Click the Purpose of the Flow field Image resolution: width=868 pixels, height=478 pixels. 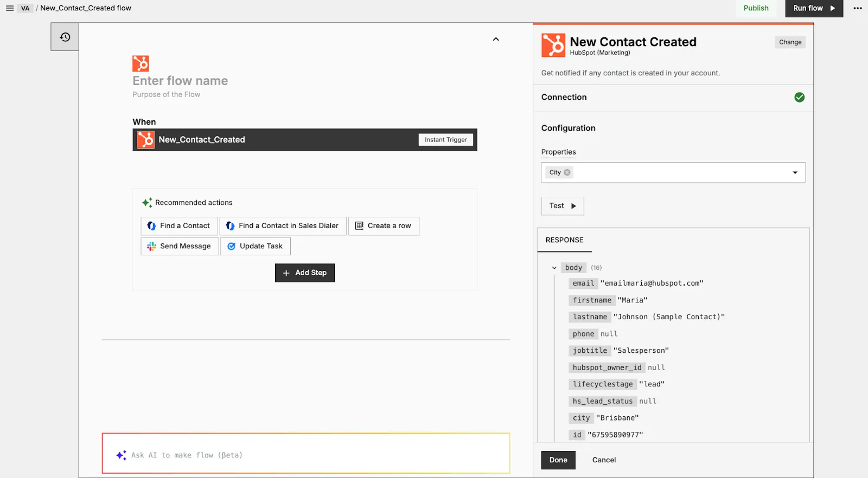pyautogui.click(x=166, y=94)
